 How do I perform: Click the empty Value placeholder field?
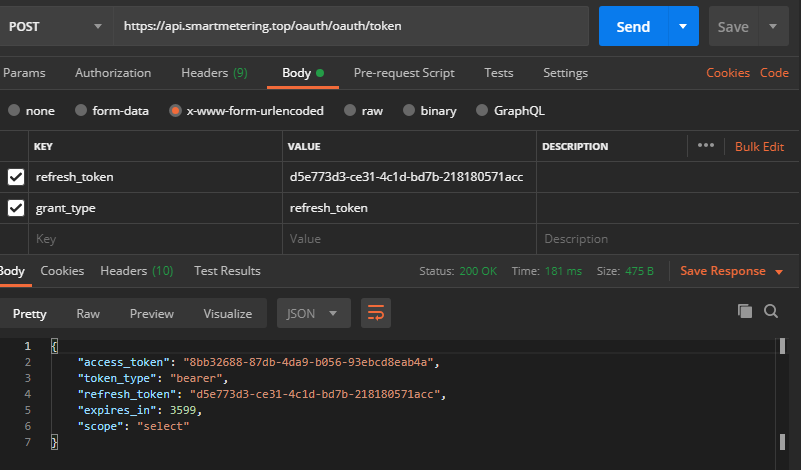(409, 239)
